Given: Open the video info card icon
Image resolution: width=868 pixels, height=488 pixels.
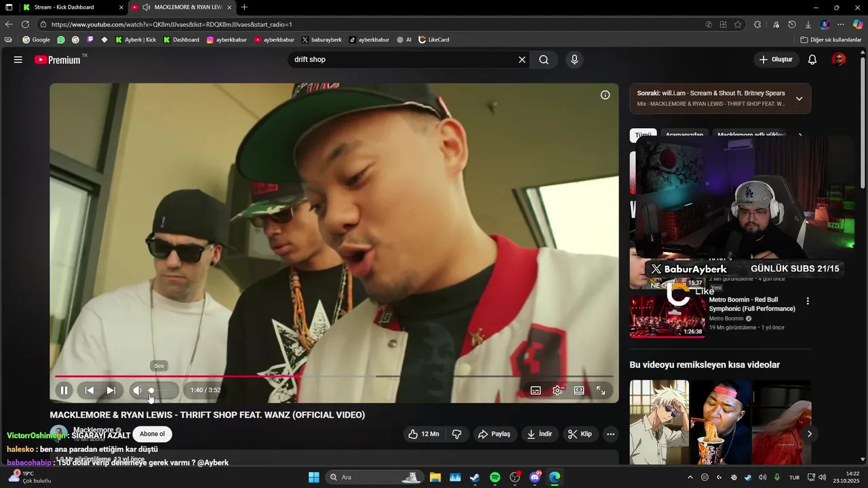Looking at the screenshot, I should pyautogui.click(x=606, y=95).
